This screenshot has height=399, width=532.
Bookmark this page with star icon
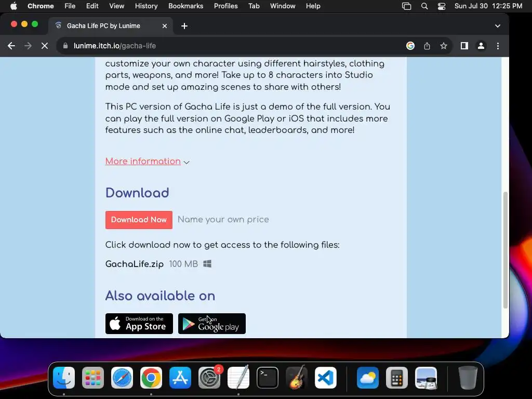[444, 46]
